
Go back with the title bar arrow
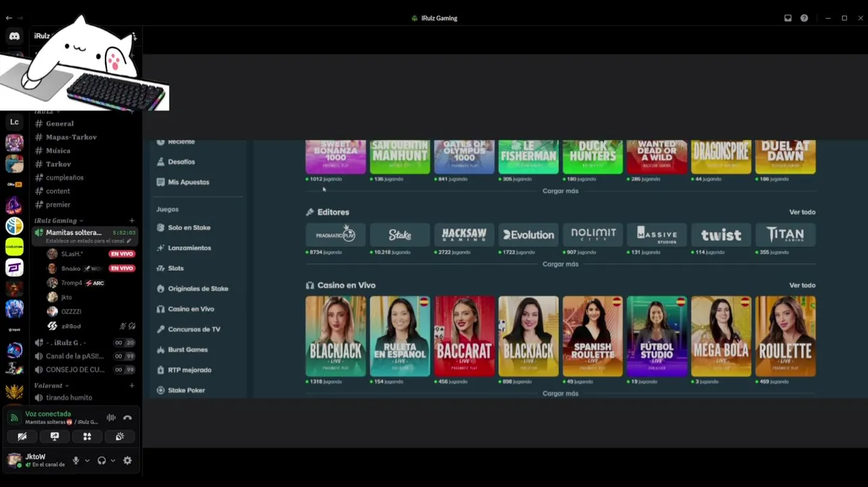tap(9, 18)
